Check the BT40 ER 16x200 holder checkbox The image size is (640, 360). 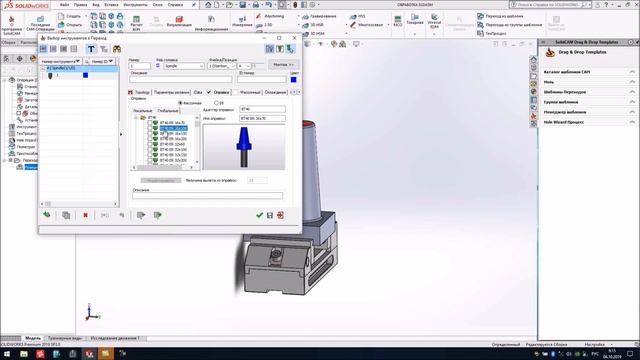coord(150,139)
